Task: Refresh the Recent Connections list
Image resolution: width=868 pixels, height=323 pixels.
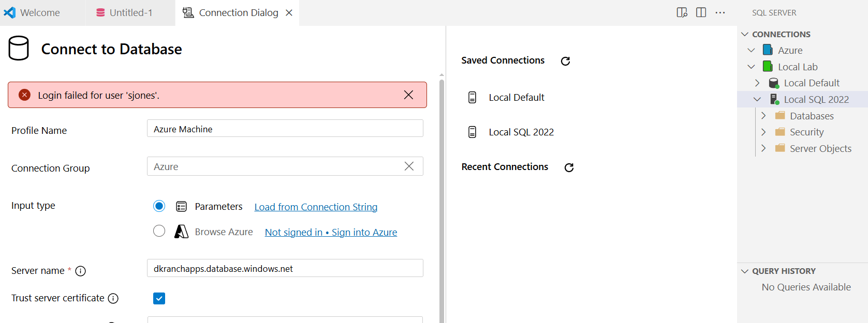Action: point(569,167)
